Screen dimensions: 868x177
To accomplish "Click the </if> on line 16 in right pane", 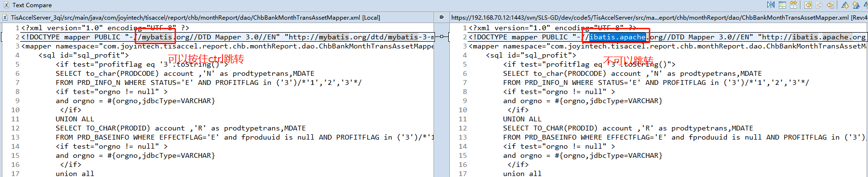I will pos(518,165).
